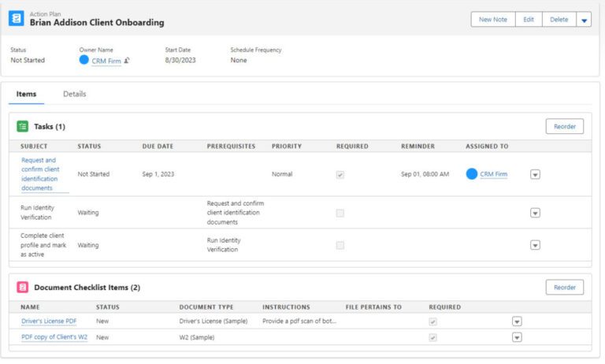
Task: Click the change owner icon next to CRM Firm
Action: 127,61
